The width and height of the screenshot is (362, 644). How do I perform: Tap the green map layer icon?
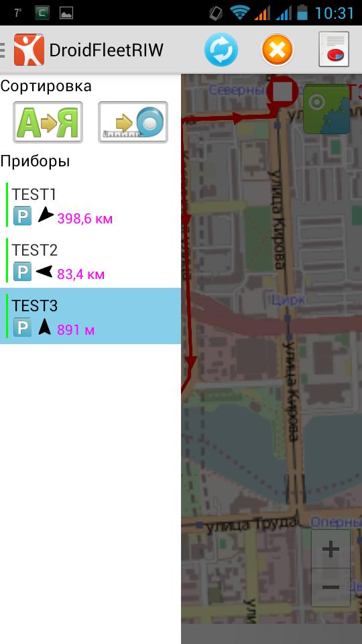tap(326, 109)
